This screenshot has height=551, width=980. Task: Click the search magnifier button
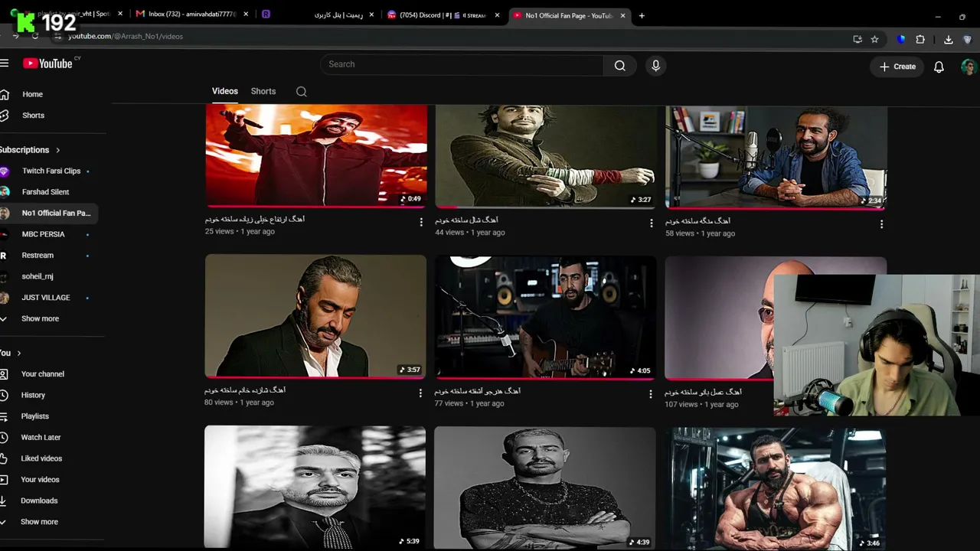619,65
